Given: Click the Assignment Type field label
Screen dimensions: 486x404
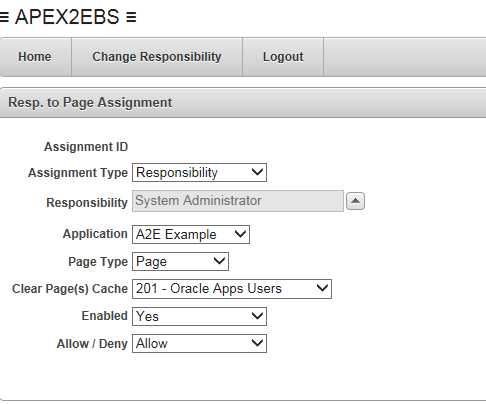Looking at the screenshot, I should click(x=78, y=173).
